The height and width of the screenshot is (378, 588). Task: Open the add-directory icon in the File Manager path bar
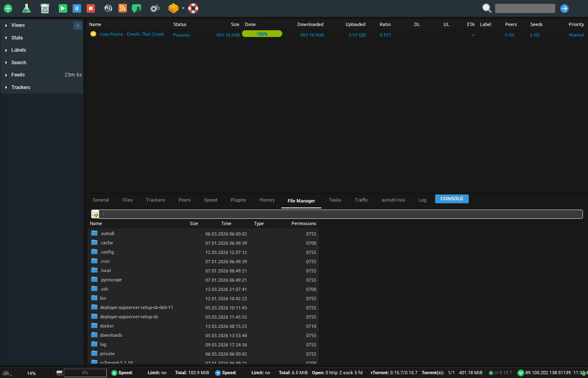click(x=95, y=214)
